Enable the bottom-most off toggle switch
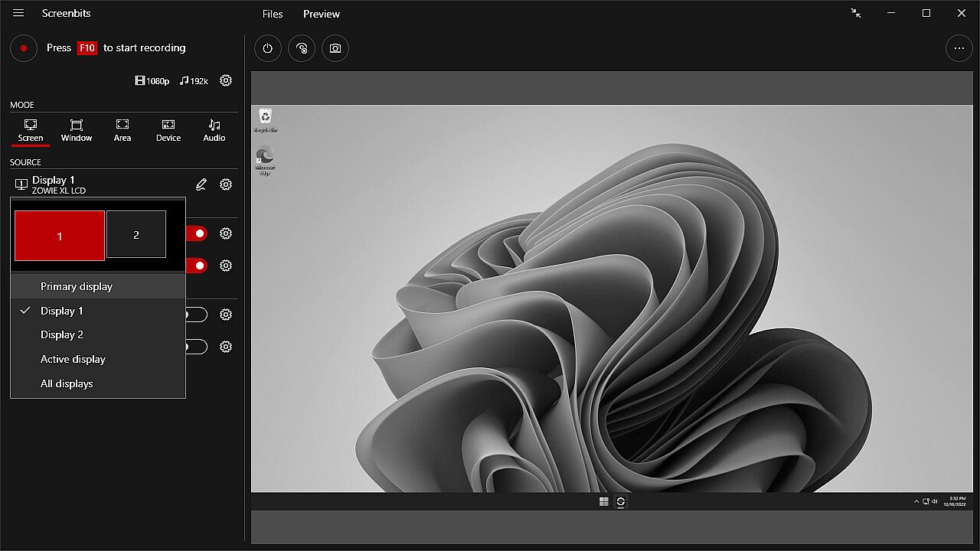The image size is (980, 551). coord(197,347)
